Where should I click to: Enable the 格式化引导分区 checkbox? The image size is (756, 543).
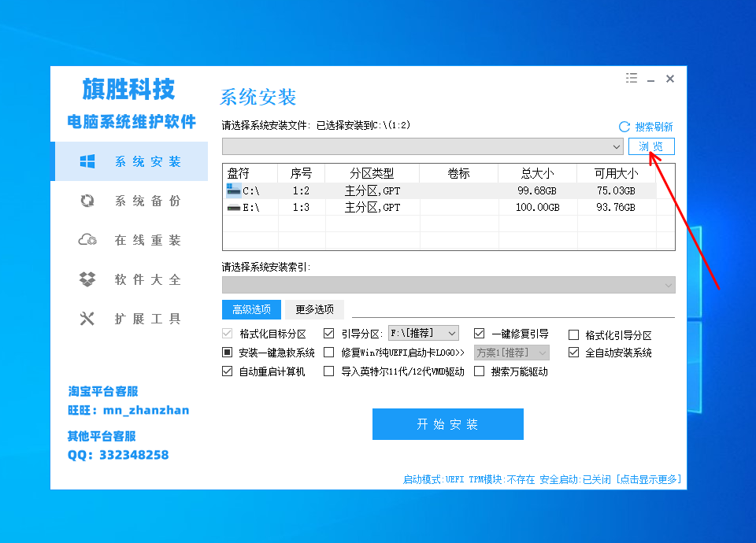tap(574, 333)
